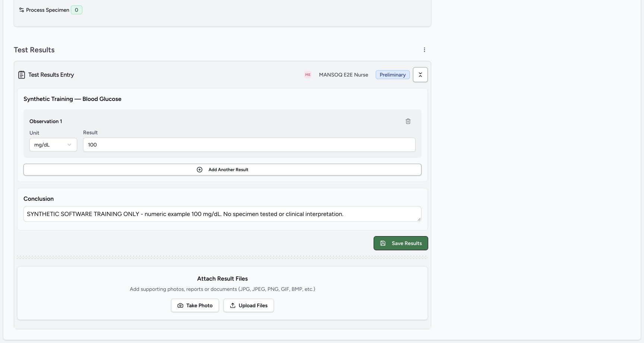Click the Attach Result Files heading

click(222, 279)
